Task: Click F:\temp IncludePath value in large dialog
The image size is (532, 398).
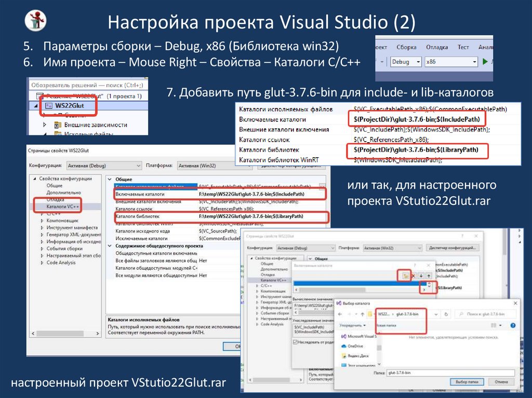Action: (x=251, y=194)
